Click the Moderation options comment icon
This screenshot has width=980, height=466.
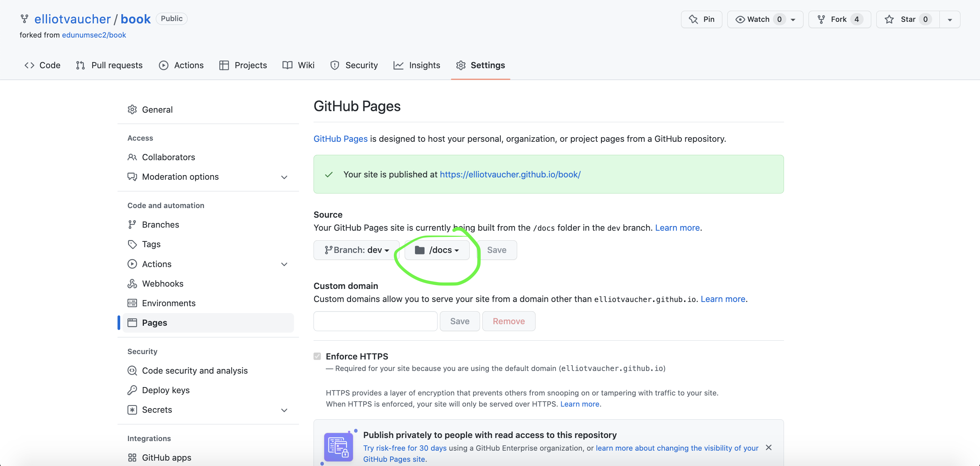coord(132,177)
